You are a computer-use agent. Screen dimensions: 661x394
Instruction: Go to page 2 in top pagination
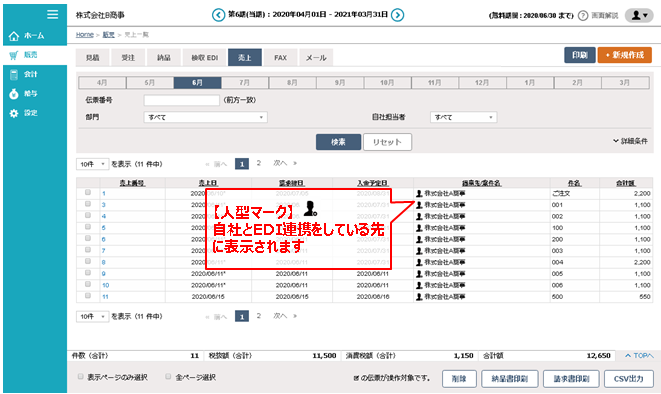point(258,163)
